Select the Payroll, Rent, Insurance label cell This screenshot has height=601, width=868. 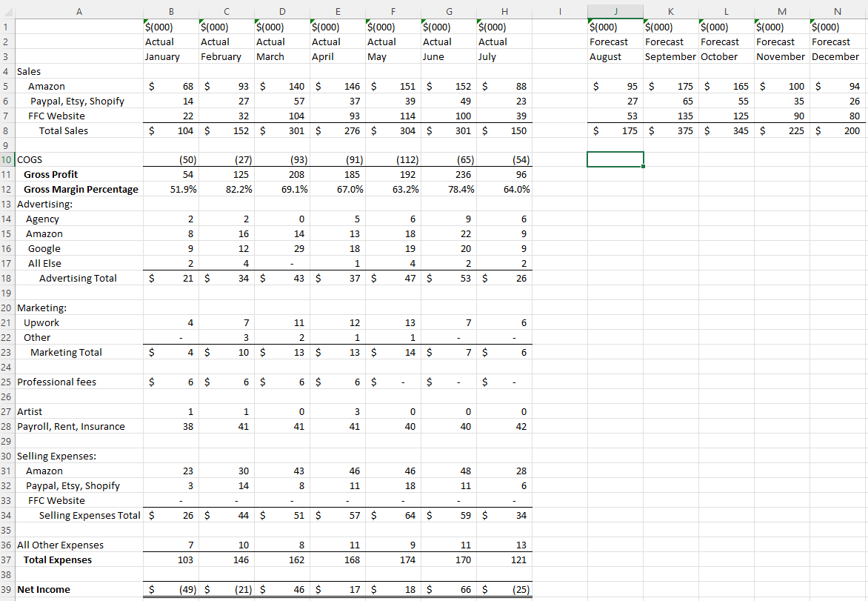[x=79, y=426]
